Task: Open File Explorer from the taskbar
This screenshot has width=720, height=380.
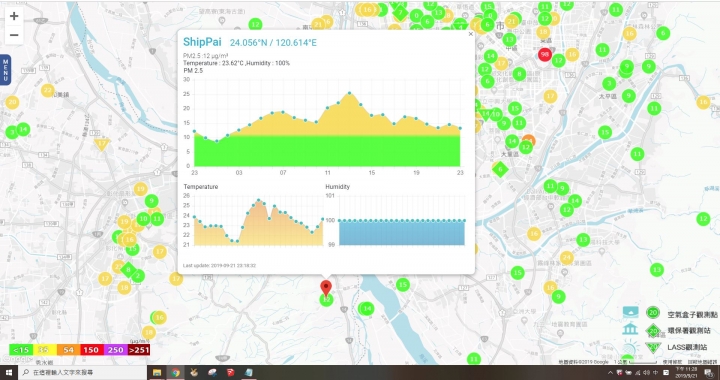Action: (157, 373)
